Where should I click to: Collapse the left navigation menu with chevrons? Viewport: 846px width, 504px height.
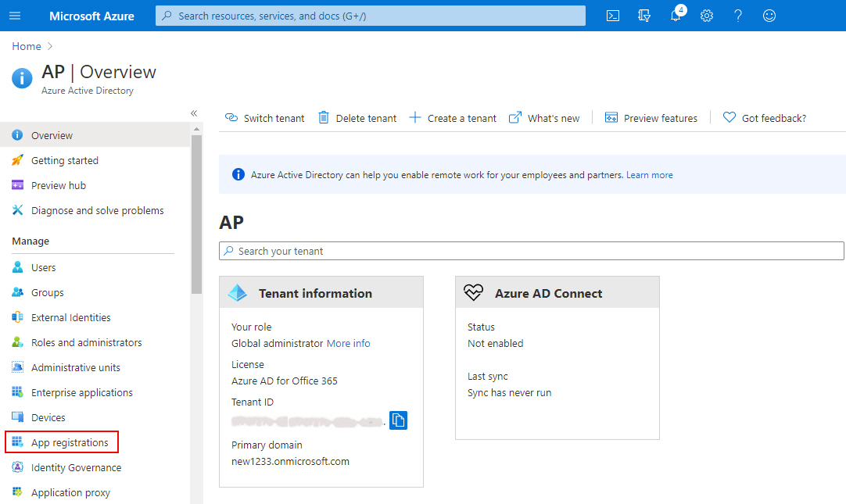tap(194, 113)
